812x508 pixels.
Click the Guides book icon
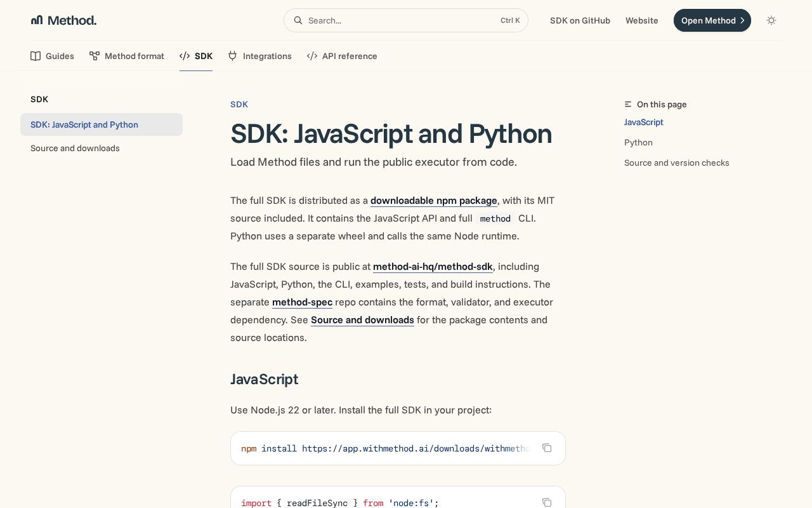tap(36, 56)
